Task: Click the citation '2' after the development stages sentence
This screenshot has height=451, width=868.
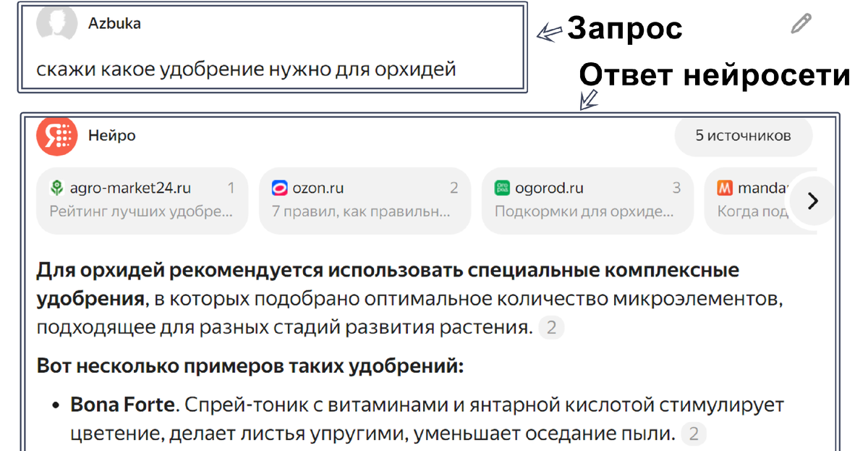Action: click(550, 327)
